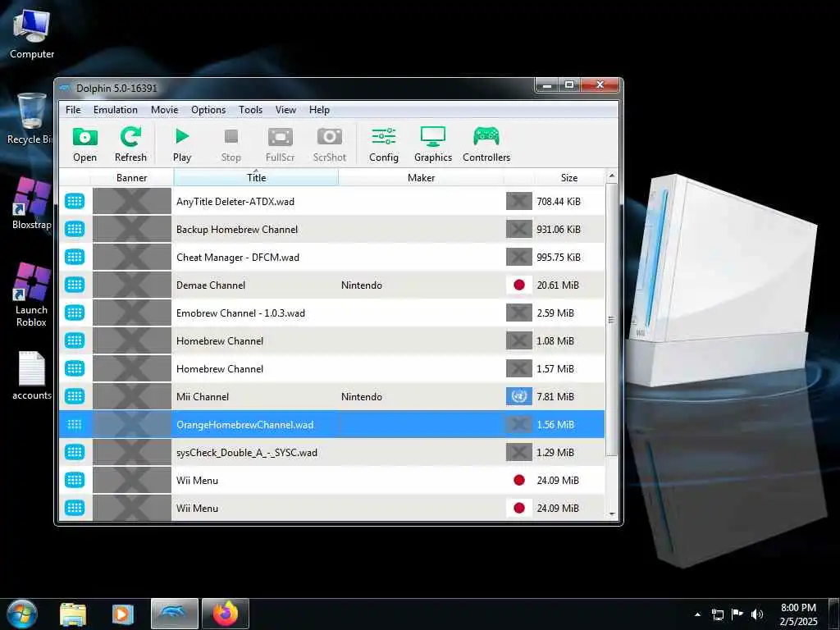Click Nintendo maker cell of Mii Channel
This screenshot has width=840, height=630.
coord(362,396)
